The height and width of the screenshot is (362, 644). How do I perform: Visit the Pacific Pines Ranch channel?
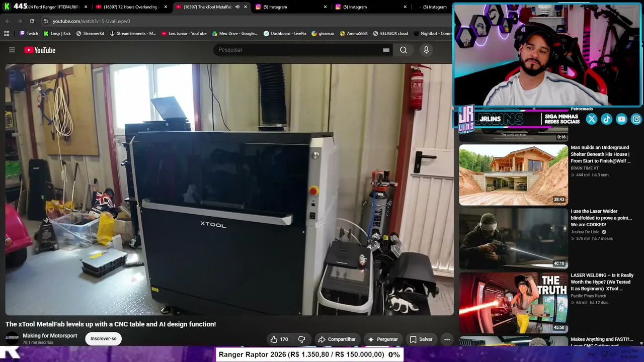coord(588,296)
